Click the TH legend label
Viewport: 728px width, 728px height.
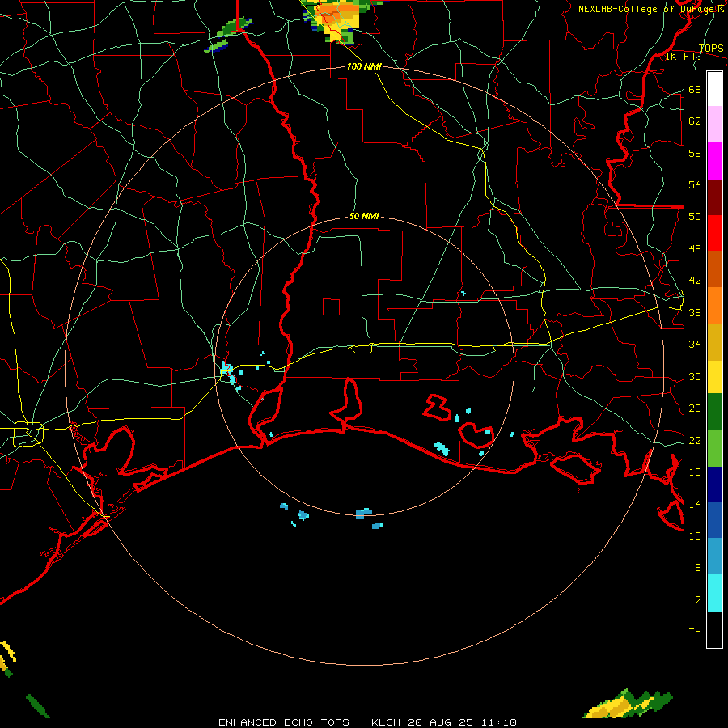click(695, 632)
